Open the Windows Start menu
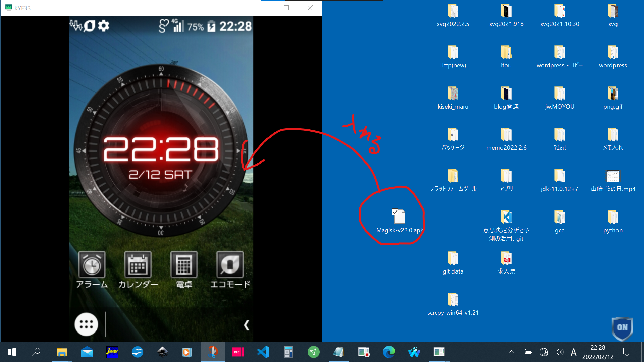The height and width of the screenshot is (362, 644). (x=12, y=352)
